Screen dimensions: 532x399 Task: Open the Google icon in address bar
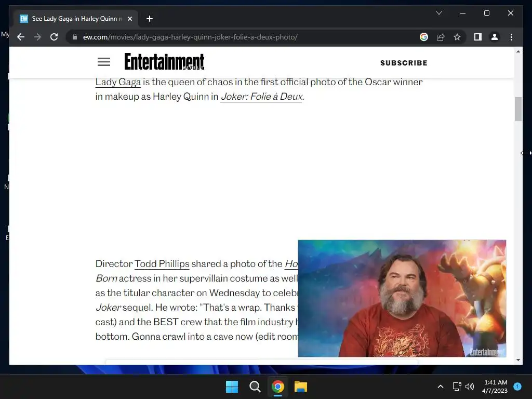coord(424,37)
